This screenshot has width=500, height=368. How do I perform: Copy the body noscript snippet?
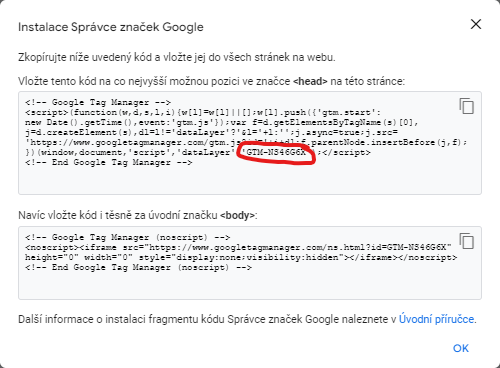click(467, 241)
